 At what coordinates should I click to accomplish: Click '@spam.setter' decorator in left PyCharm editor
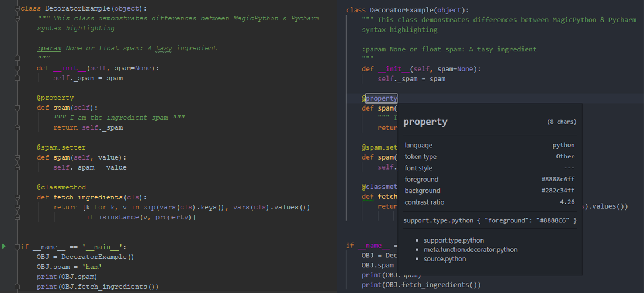click(x=61, y=147)
